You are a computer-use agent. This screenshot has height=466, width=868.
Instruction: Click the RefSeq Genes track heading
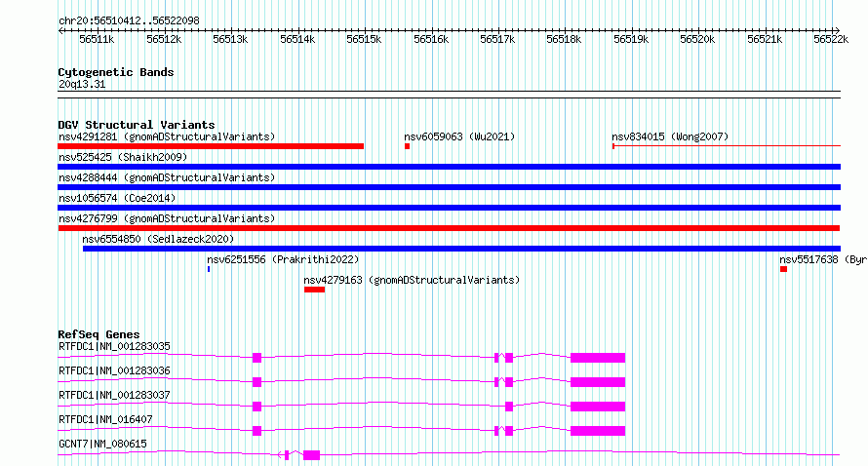coord(99,334)
